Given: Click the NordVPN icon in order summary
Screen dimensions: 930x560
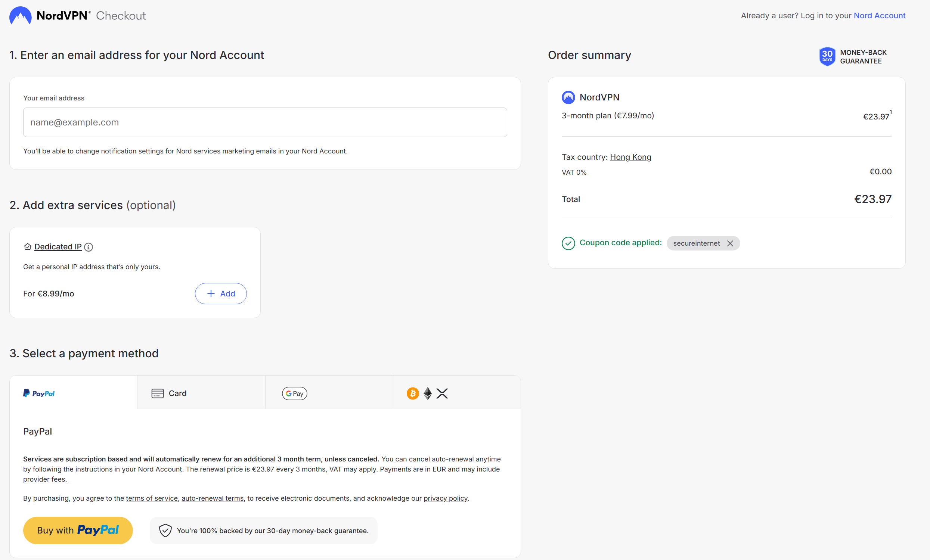Looking at the screenshot, I should [568, 97].
